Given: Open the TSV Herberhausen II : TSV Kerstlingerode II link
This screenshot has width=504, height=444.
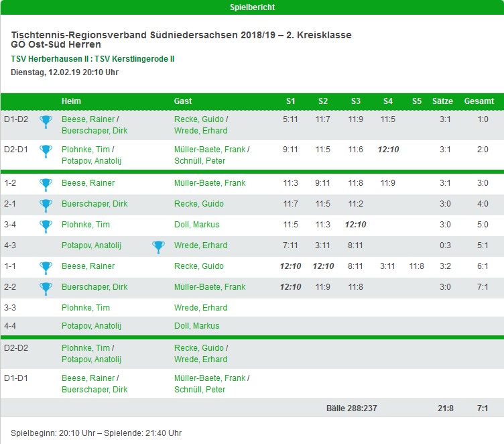Looking at the screenshot, I should coord(92,59).
